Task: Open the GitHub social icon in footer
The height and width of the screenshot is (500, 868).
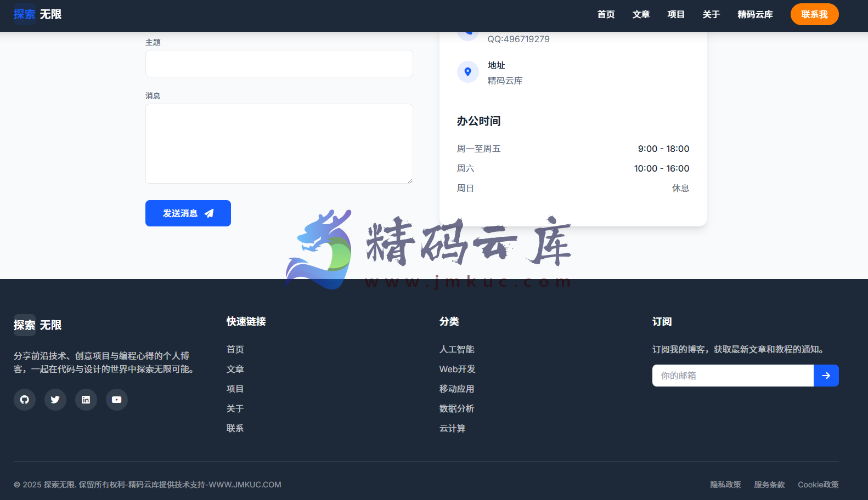Action: click(25, 400)
